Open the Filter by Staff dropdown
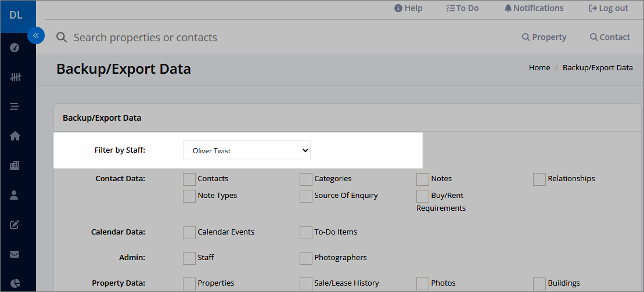The image size is (644, 292). tap(247, 150)
